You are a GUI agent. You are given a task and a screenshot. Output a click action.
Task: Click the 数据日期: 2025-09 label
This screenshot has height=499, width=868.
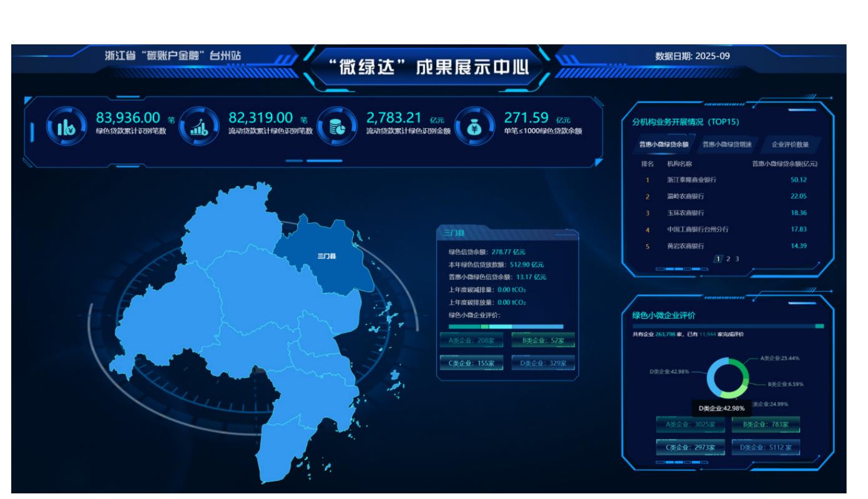(x=692, y=56)
